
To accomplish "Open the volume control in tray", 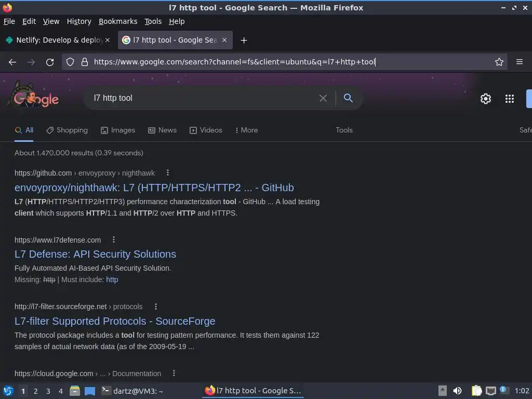I will (x=457, y=391).
